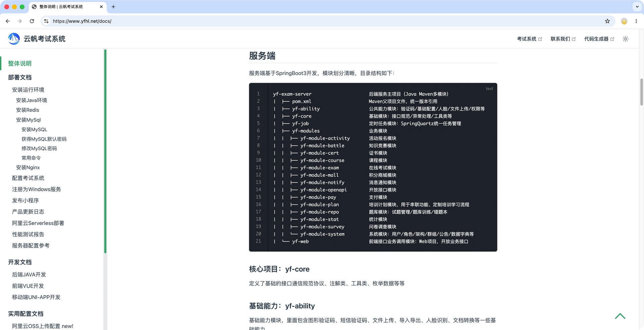
Task: Expand the tab search dropdown arrow
Action: pyautogui.click(x=637, y=7)
